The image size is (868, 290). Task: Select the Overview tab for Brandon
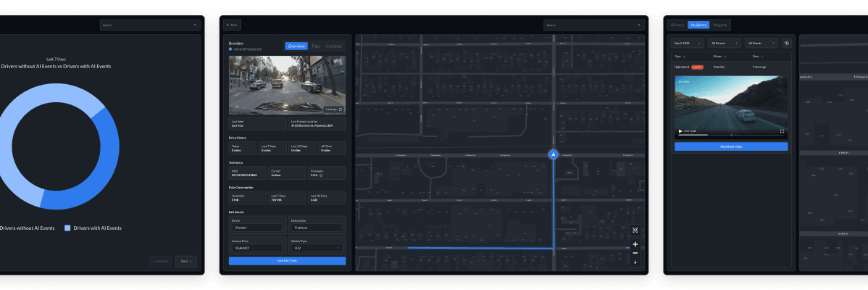[x=296, y=46]
